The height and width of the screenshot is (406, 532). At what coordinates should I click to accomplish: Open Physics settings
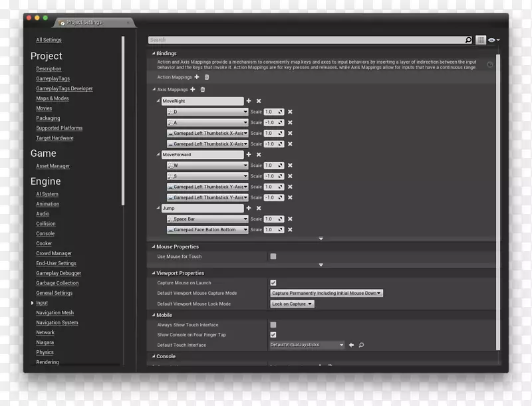(x=45, y=352)
